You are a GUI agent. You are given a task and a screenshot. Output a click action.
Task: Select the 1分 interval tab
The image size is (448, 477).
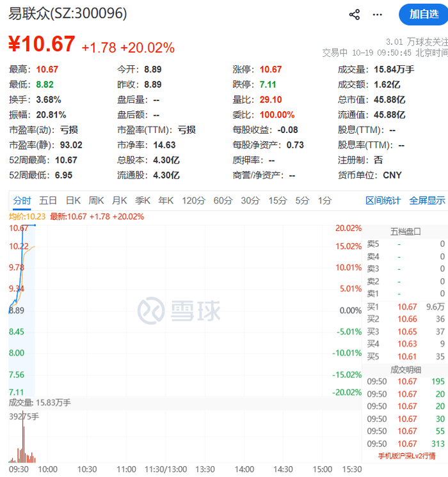324,201
